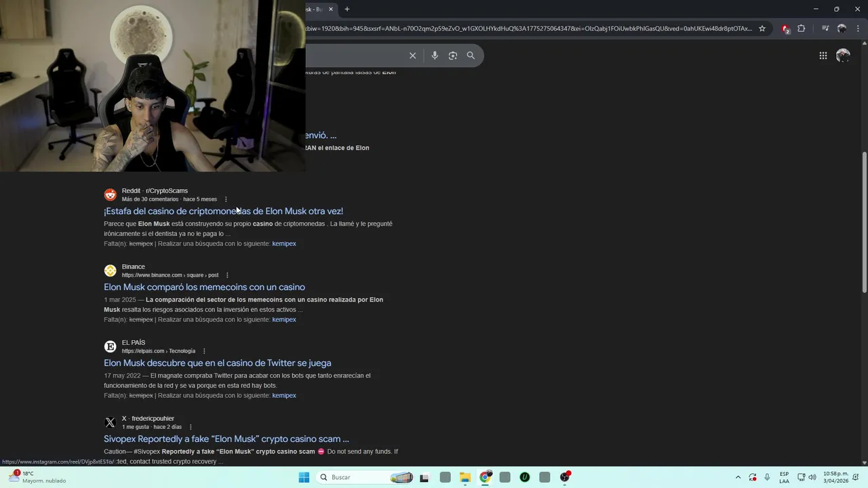Click the binance.com square post URL text
868x488 pixels.
[x=170, y=275]
